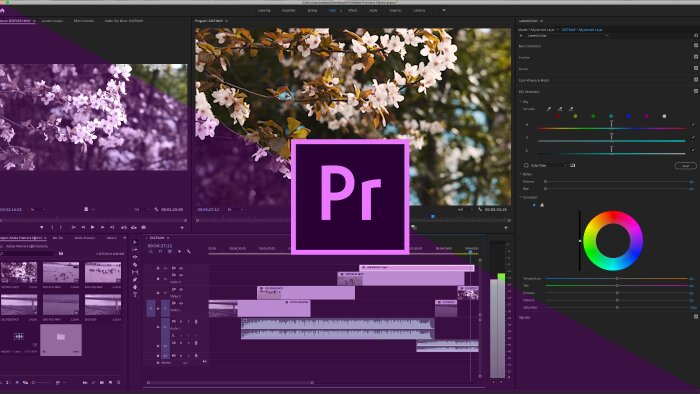Toggle eye visibility on Video 2 track
This screenshot has height=394, width=700.
[181, 289]
